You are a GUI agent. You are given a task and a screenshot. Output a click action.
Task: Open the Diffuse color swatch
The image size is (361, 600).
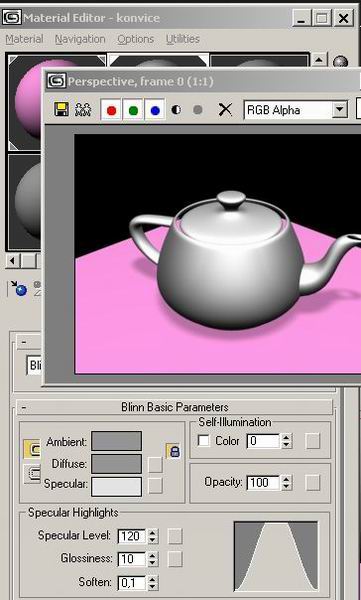[x=116, y=464]
